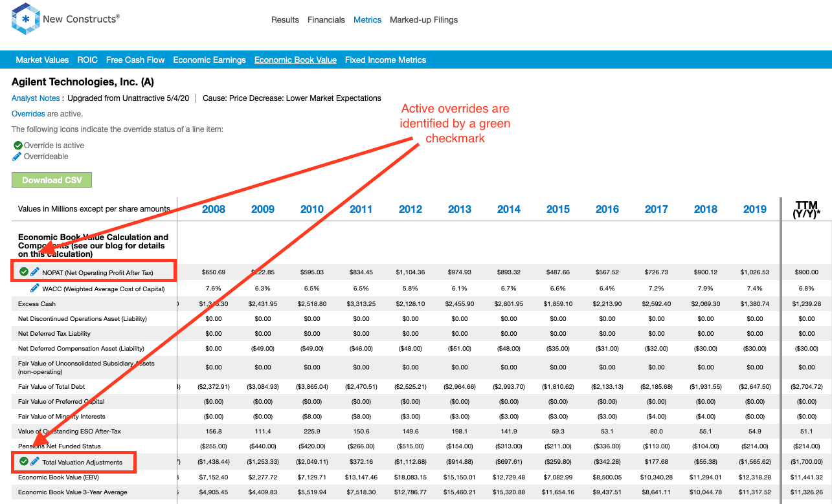The height and width of the screenshot is (504, 832).
Task: Click the New Constructs hexagon logo
Action: (x=26, y=19)
